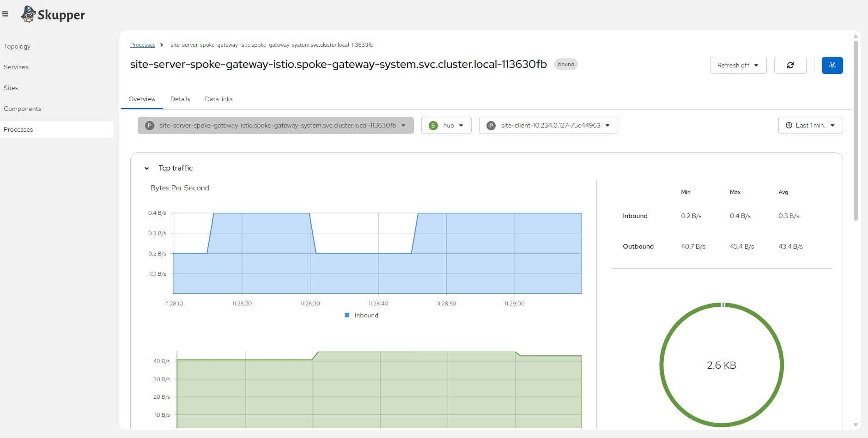Open the Refresh off dropdown
Image resolution: width=868 pixels, height=438 pixels.
[x=738, y=65]
